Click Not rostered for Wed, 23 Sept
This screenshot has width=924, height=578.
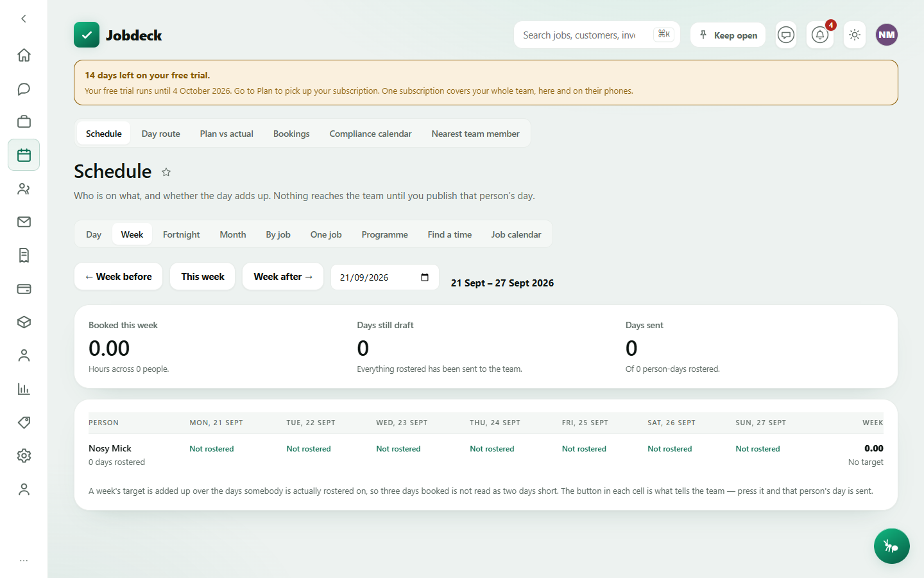pyautogui.click(x=398, y=449)
